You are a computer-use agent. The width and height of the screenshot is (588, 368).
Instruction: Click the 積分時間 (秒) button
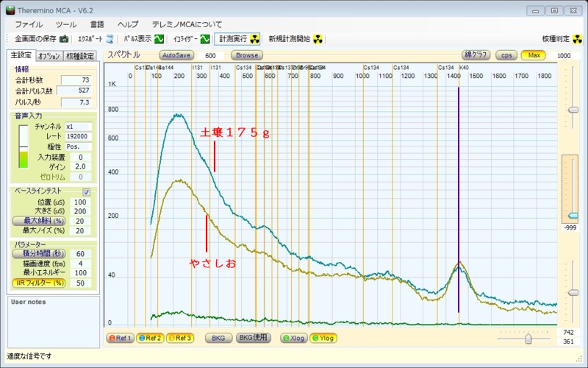click(39, 253)
